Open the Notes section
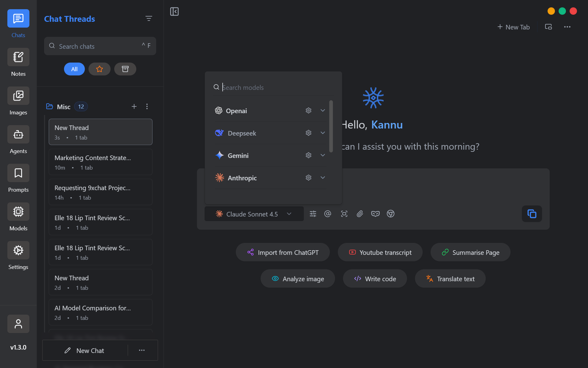The width and height of the screenshot is (588, 368). coord(18,57)
